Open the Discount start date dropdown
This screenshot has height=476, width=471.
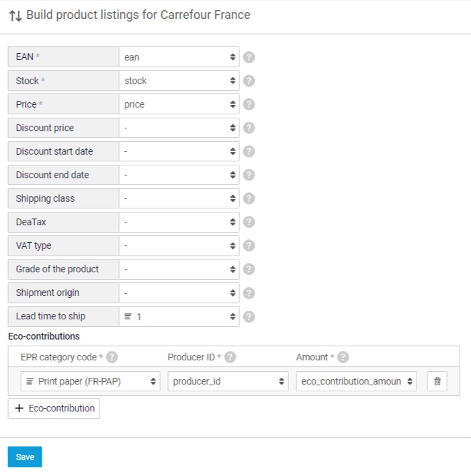tap(179, 151)
